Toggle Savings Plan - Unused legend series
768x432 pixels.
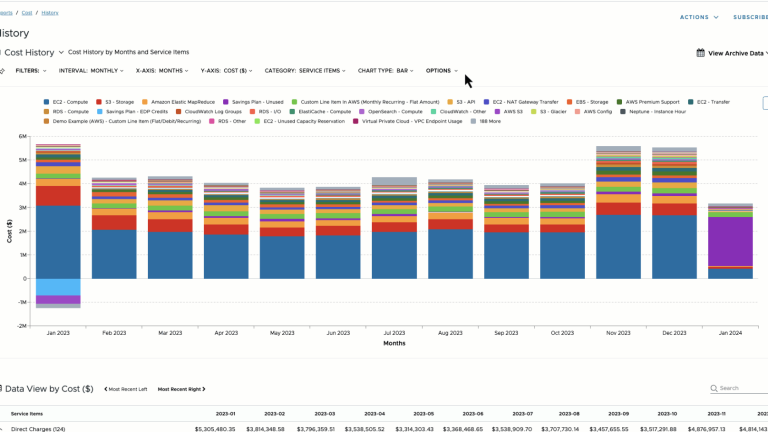[x=253, y=102]
